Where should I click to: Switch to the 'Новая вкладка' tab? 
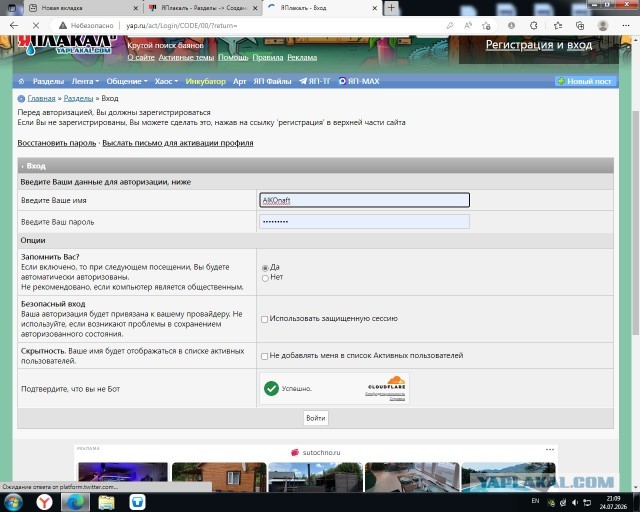click(82, 8)
